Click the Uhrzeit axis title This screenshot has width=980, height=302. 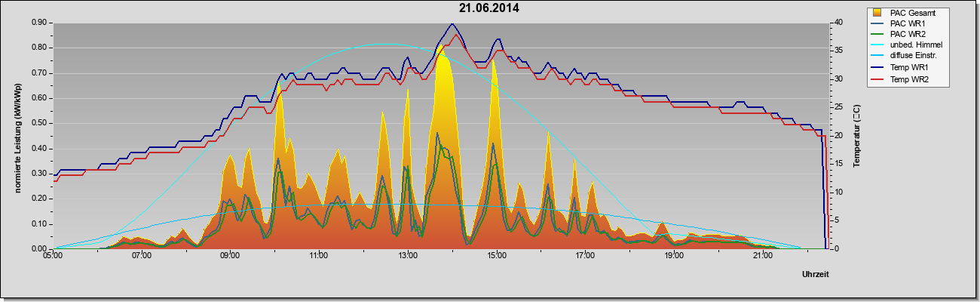point(816,275)
